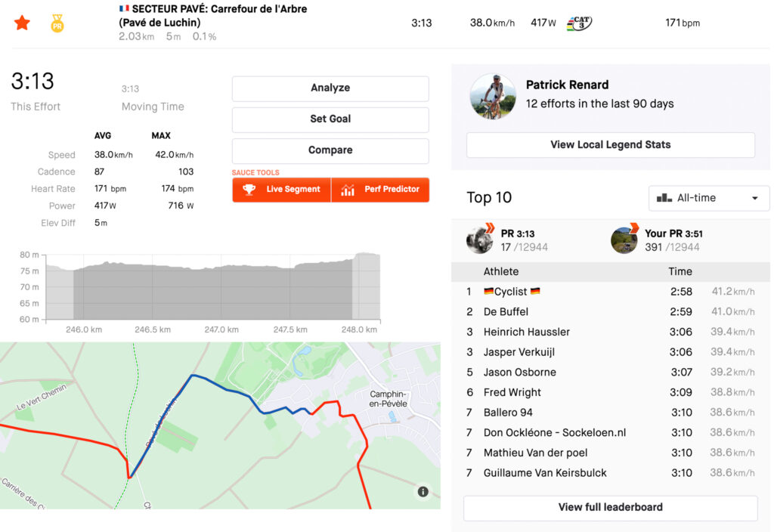Select Guillaume Van Keirsbulck in leaderboard
The width and height of the screenshot is (774, 532).
coord(545,473)
